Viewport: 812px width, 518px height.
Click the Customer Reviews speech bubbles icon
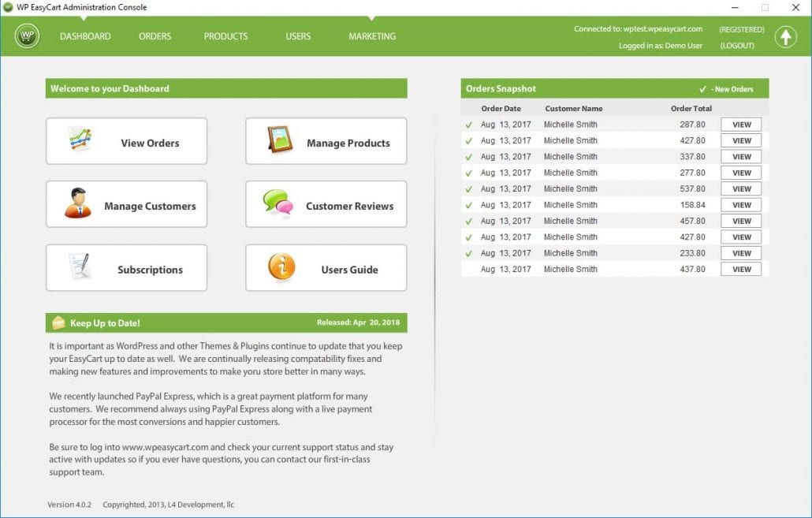click(277, 203)
